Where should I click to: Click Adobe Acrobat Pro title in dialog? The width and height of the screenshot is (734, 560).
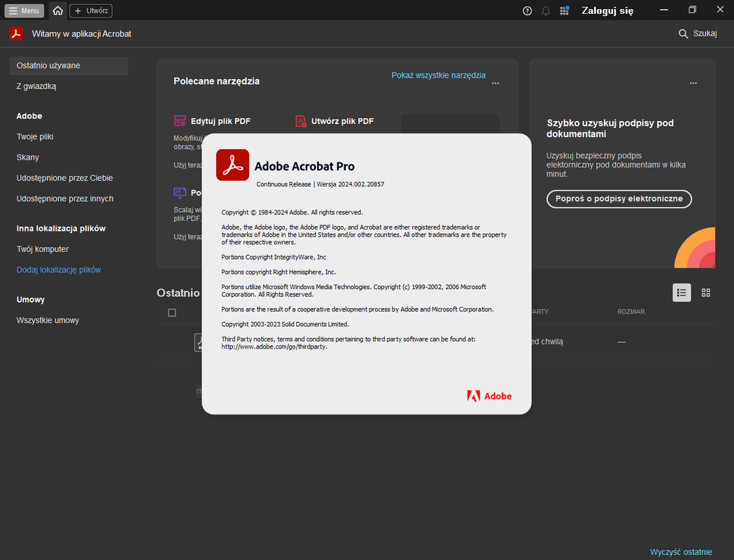pyautogui.click(x=304, y=166)
